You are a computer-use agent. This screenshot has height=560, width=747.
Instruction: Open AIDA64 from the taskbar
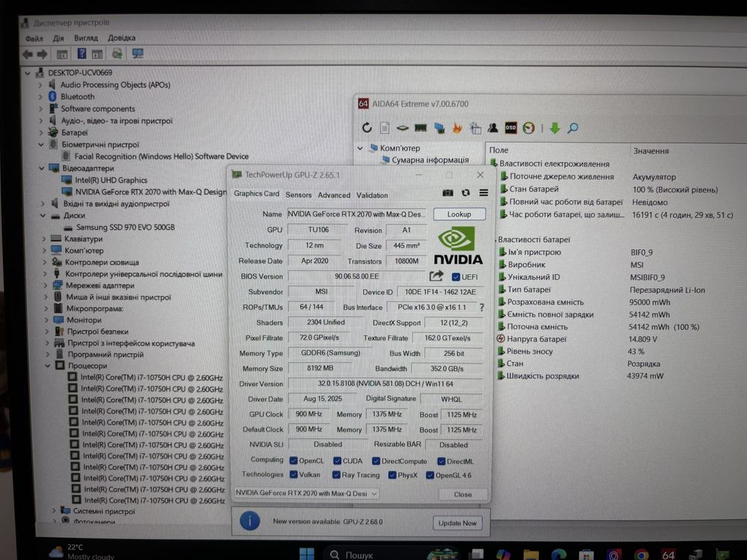coord(669,554)
